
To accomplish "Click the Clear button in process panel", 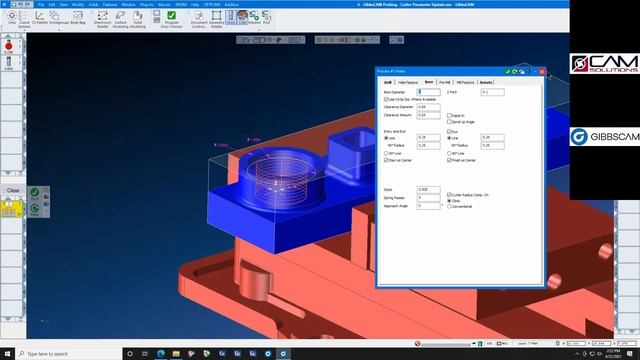I will (x=13, y=190).
